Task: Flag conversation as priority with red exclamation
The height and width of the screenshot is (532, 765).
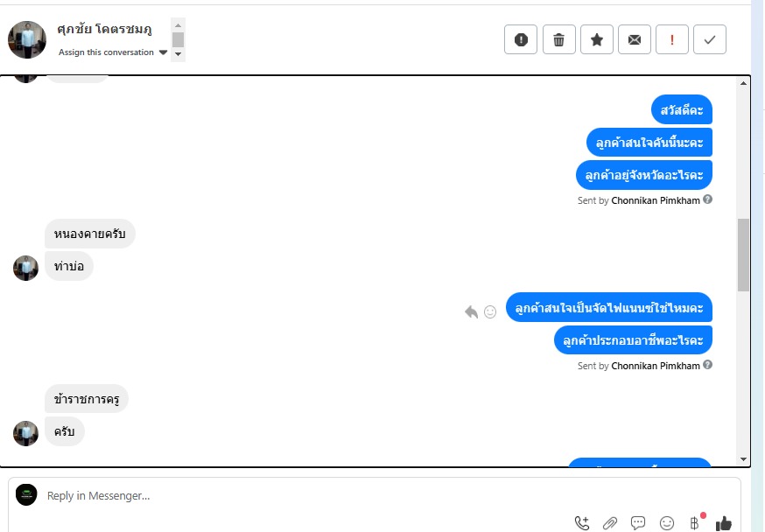Action: point(672,39)
